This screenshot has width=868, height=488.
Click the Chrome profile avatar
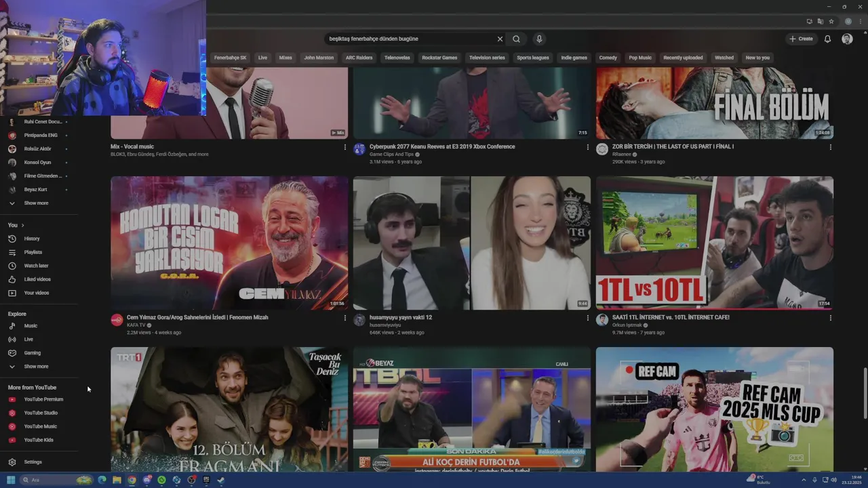tap(848, 21)
